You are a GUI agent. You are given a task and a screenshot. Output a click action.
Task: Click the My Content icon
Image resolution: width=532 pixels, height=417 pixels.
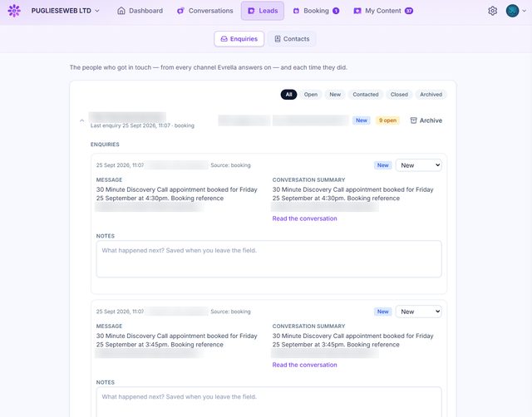point(357,11)
